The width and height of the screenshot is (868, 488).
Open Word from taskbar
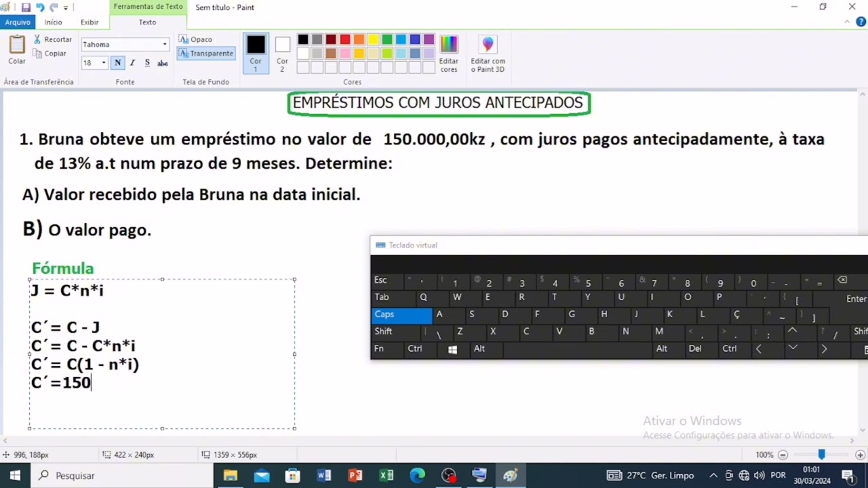[324, 476]
